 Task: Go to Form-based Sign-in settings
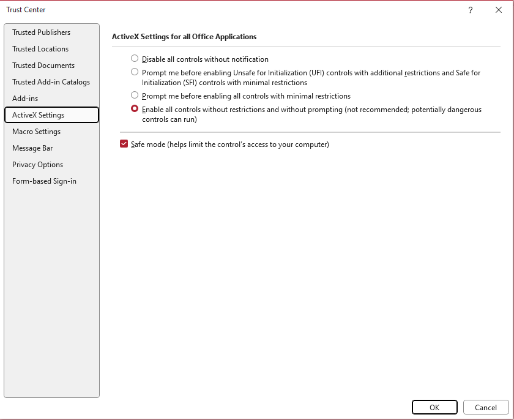click(44, 181)
